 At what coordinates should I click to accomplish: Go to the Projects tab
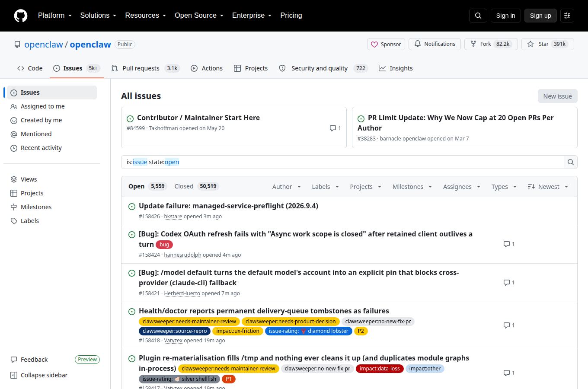pos(251,68)
